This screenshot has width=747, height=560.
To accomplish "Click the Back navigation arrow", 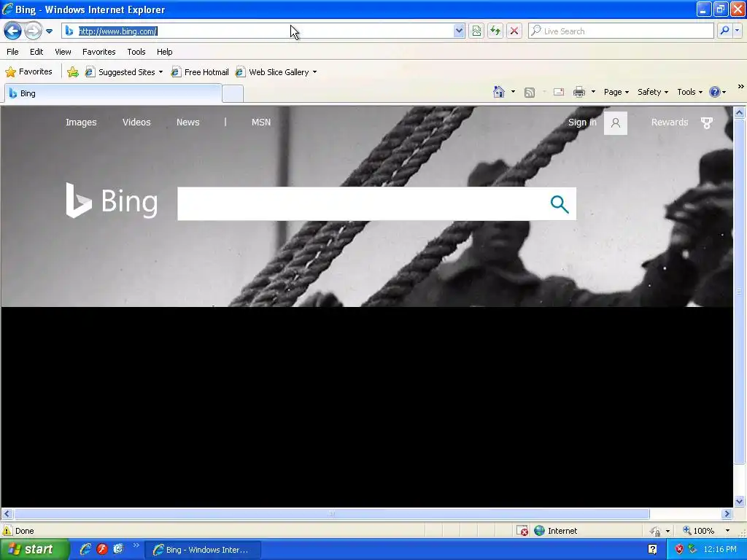I will [x=13, y=31].
